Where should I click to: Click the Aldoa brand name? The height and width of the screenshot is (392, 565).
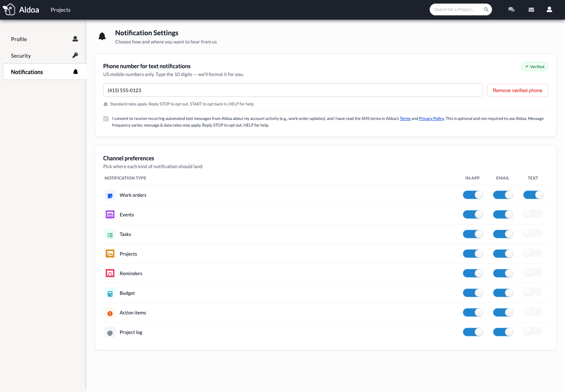click(x=29, y=10)
